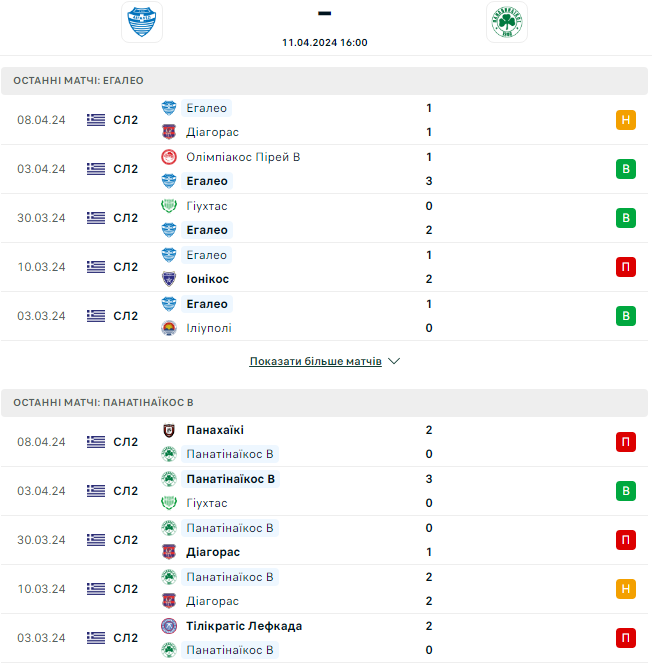Click the Тілікратіс Лефкада round logo

169,626
